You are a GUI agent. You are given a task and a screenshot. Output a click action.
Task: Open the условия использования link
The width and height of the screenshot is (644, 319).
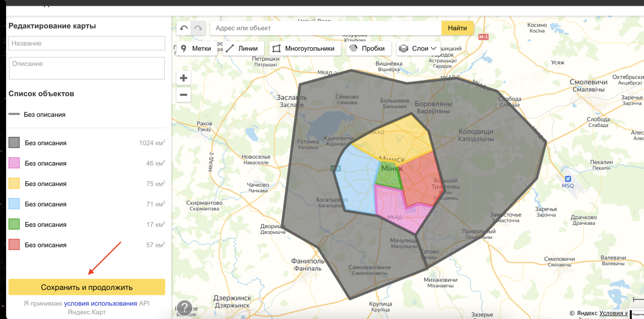pos(100,303)
